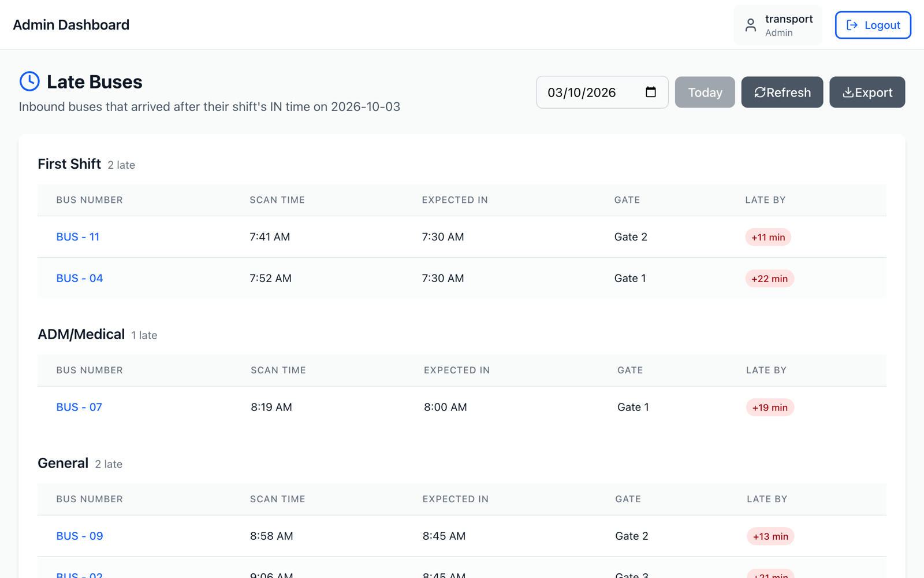The width and height of the screenshot is (924, 578).
Task: Click the First Shift section heading
Action: pos(69,164)
